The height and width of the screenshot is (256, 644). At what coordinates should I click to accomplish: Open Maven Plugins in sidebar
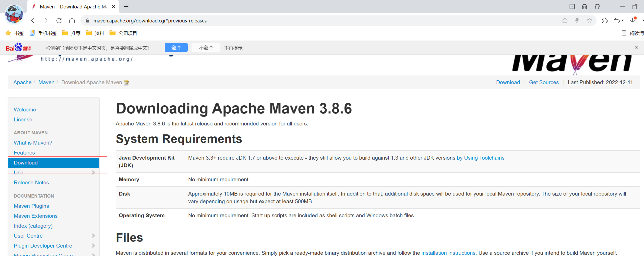pos(31,206)
